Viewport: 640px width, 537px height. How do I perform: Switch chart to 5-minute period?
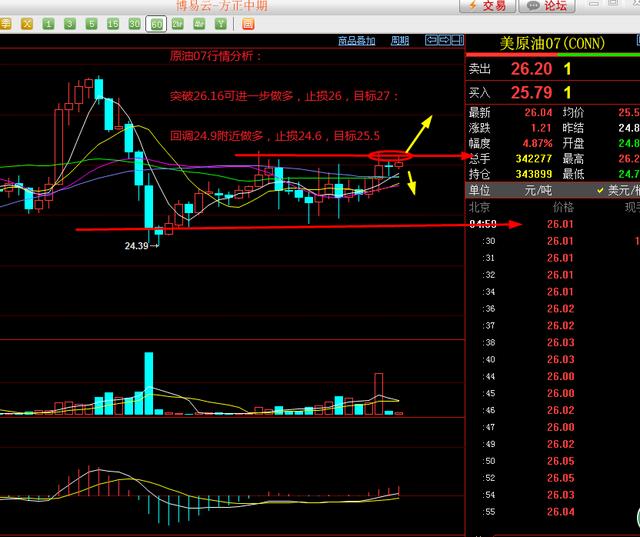[91, 24]
